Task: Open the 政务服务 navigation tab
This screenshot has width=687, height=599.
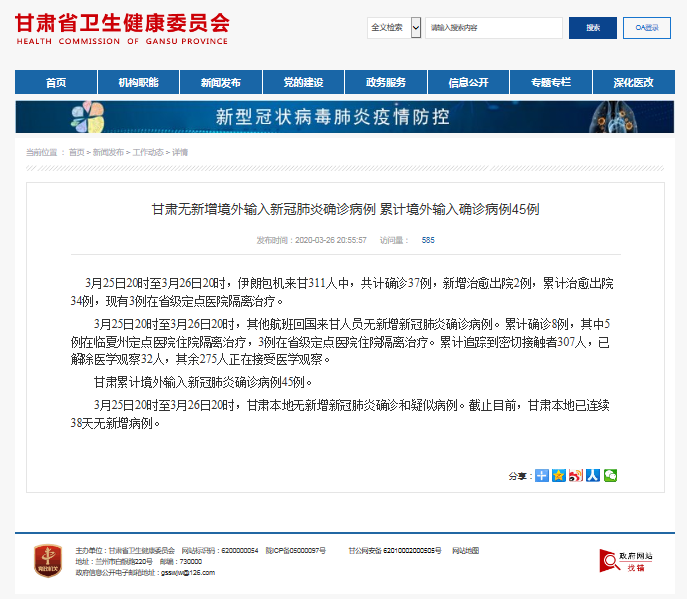Action: (386, 82)
